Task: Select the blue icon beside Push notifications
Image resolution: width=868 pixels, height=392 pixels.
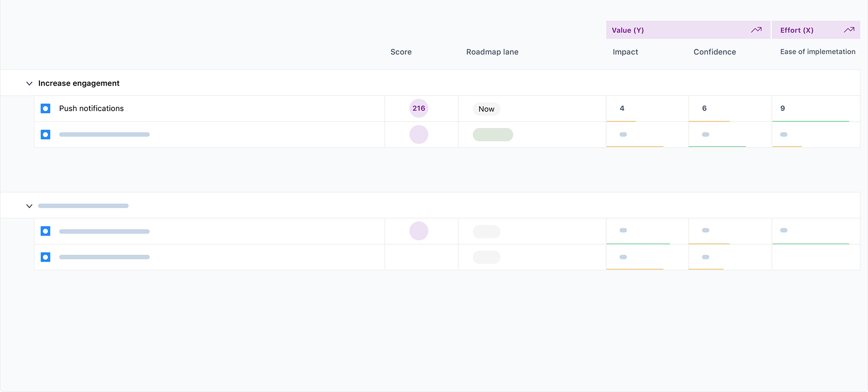Action: pyautogui.click(x=45, y=108)
